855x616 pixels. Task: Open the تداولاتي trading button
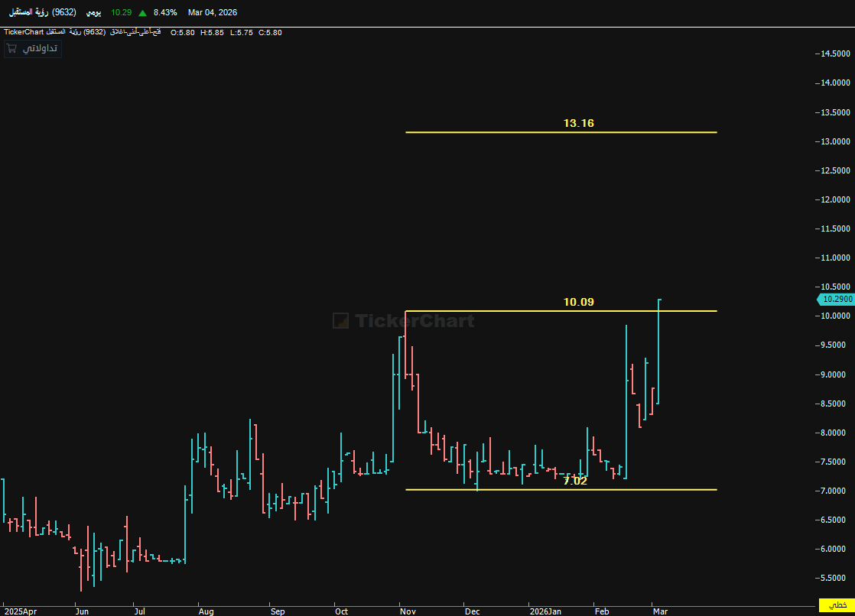pos(33,48)
